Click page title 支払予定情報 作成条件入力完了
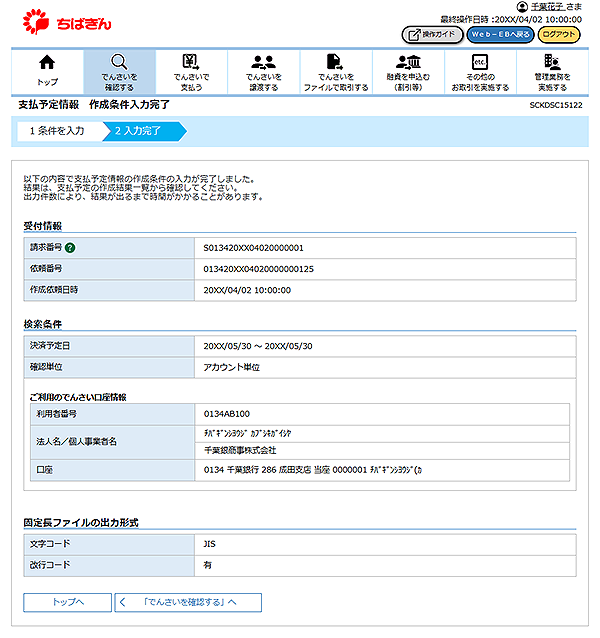The image size is (600, 638). click(x=94, y=105)
